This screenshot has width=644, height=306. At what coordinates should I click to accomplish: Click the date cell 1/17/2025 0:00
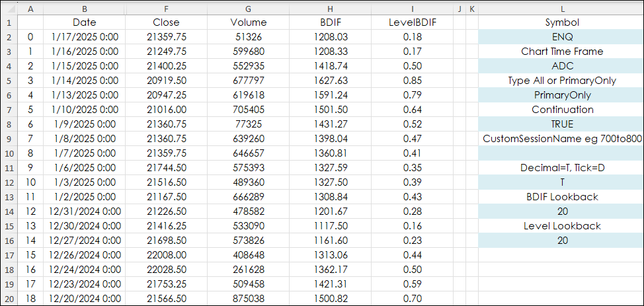point(84,36)
